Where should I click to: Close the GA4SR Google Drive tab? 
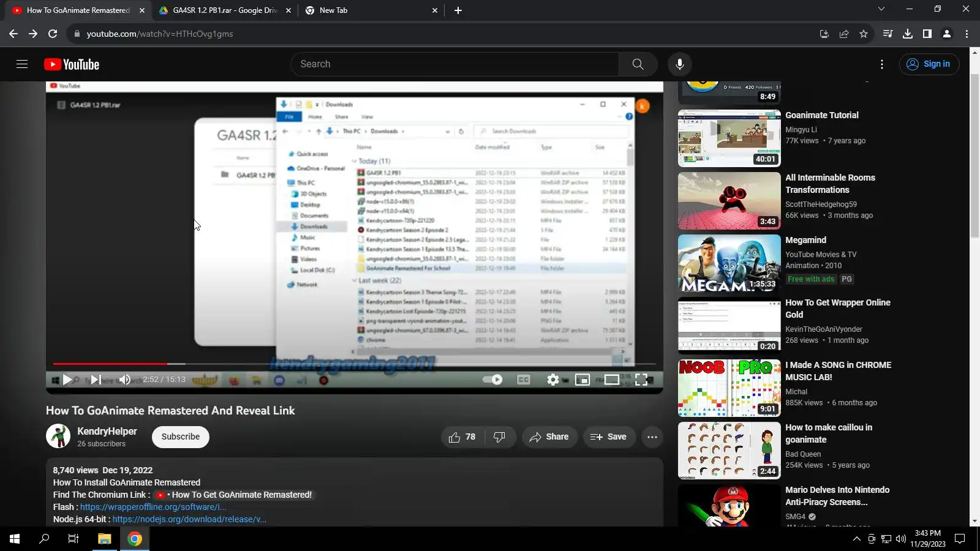pyautogui.click(x=288, y=10)
